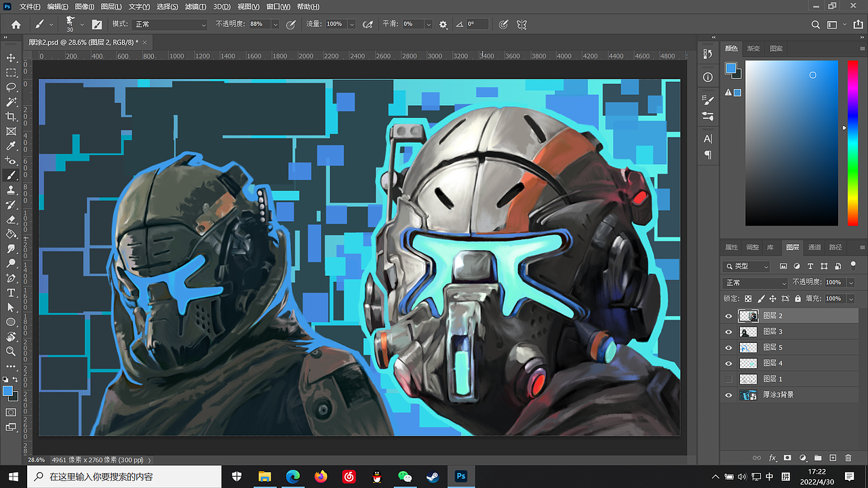Hide layer 图层 2
868x488 pixels.
(x=729, y=316)
